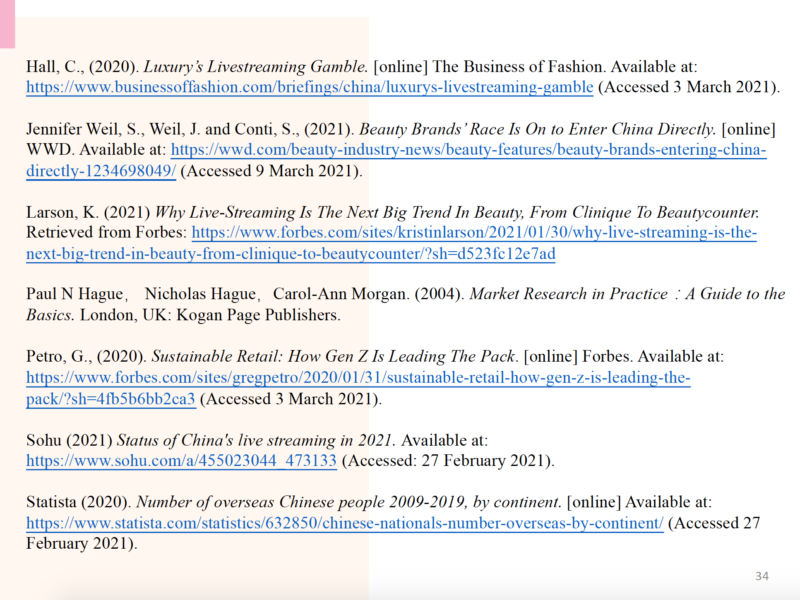
Task: Open the Business of Fashion livestreaming gamble link
Action: click(310, 87)
